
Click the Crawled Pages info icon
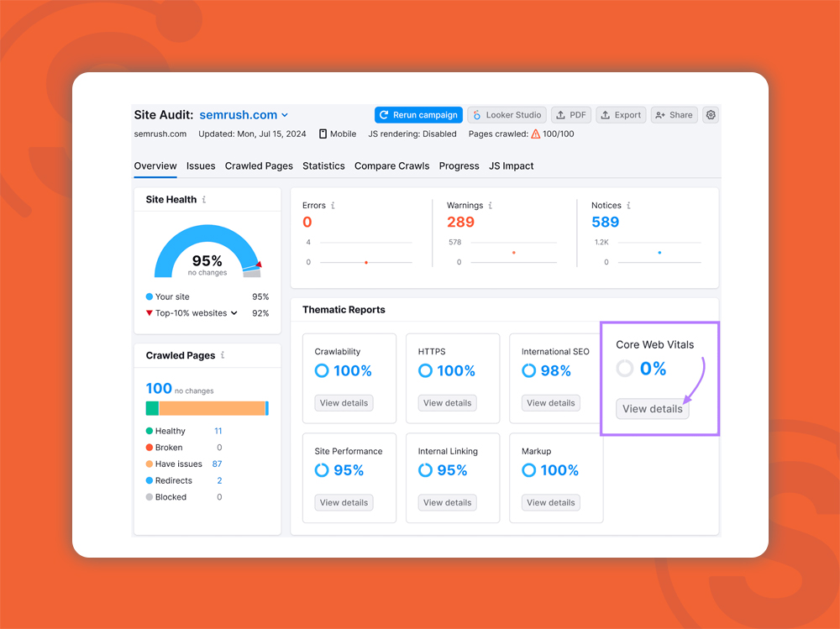[x=223, y=354]
